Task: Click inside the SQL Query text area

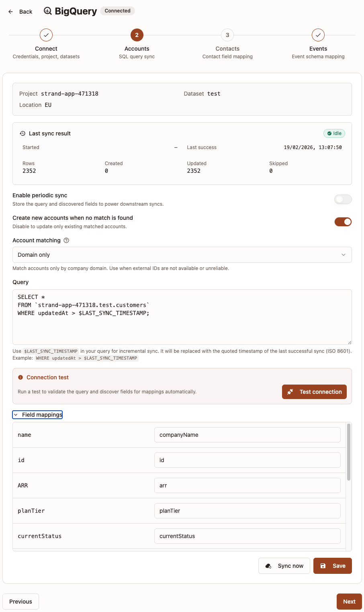Action: pos(182,317)
